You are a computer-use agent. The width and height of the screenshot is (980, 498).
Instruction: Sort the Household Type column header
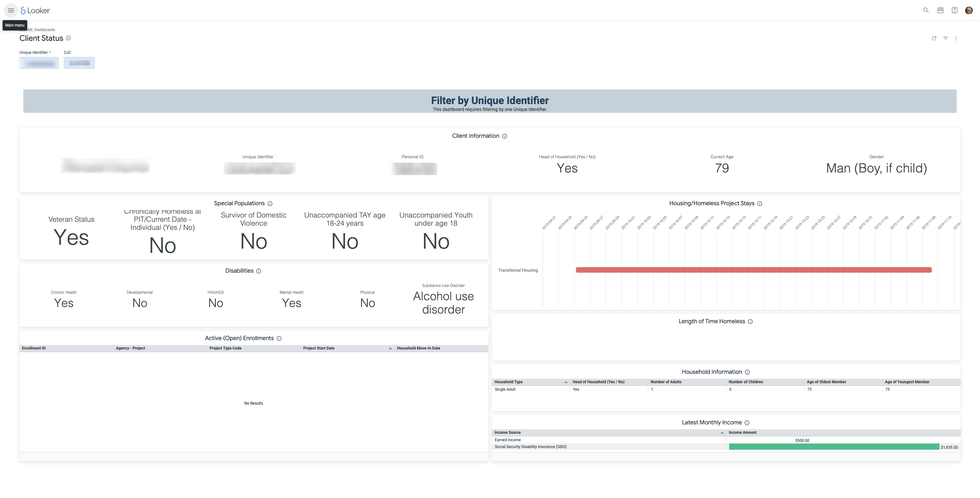[508, 382]
